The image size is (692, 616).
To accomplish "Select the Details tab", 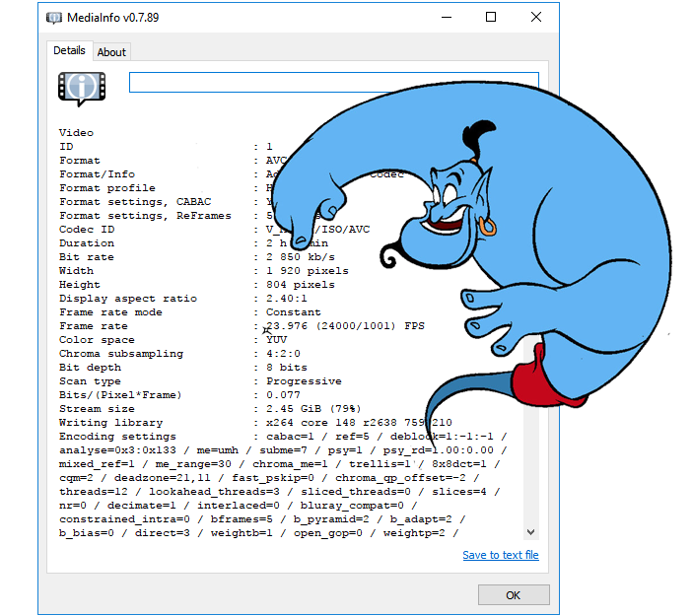I will point(69,51).
